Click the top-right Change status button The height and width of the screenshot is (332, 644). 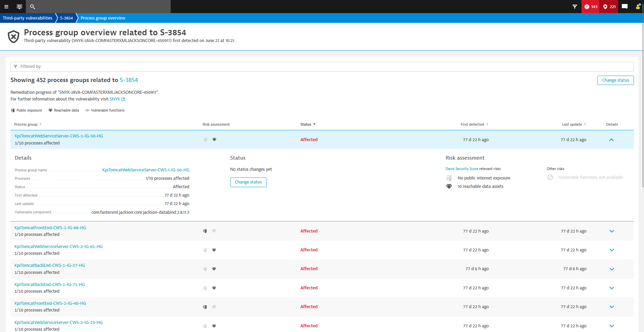(x=615, y=80)
